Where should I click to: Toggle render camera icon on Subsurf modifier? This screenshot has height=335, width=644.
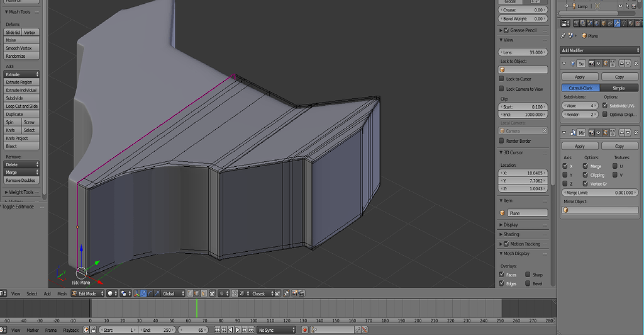coord(591,64)
